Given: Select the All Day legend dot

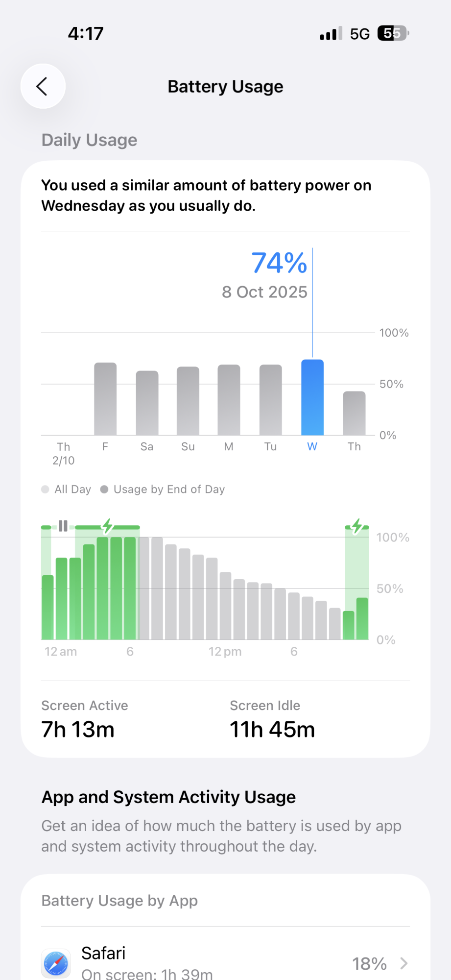Looking at the screenshot, I should pyautogui.click(x=46, y=490).
